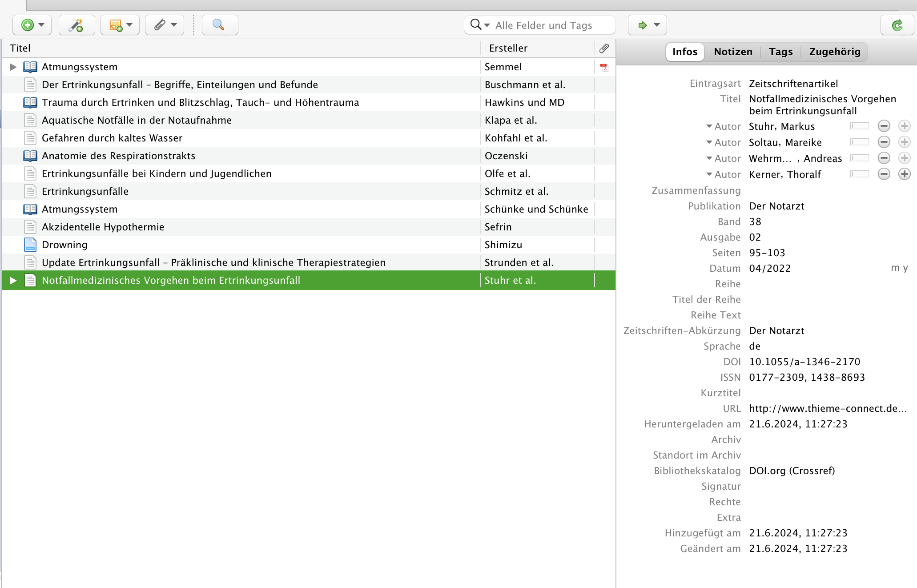Remove author Soltau, Mareike with minus
The height and width of the screenshot is (588, 917).
coord(884,142)
